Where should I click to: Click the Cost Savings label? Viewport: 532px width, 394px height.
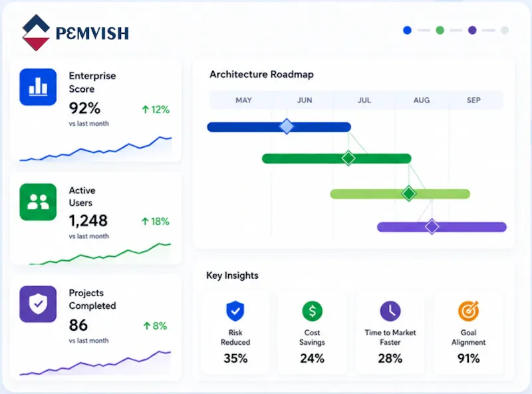click(x=312, y=337)
